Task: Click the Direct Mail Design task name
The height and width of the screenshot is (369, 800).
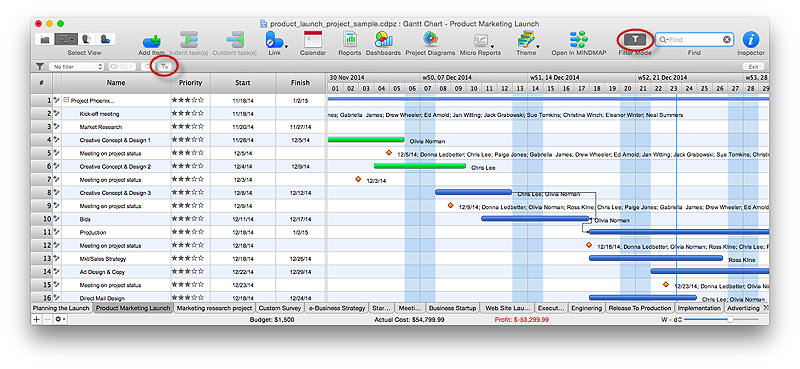Action: click(102, 298)
